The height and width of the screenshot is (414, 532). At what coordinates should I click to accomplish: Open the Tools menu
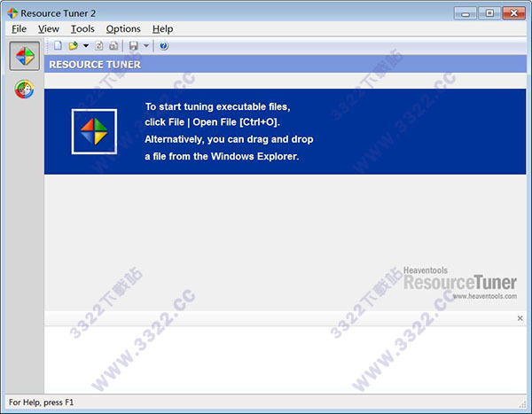82,29
